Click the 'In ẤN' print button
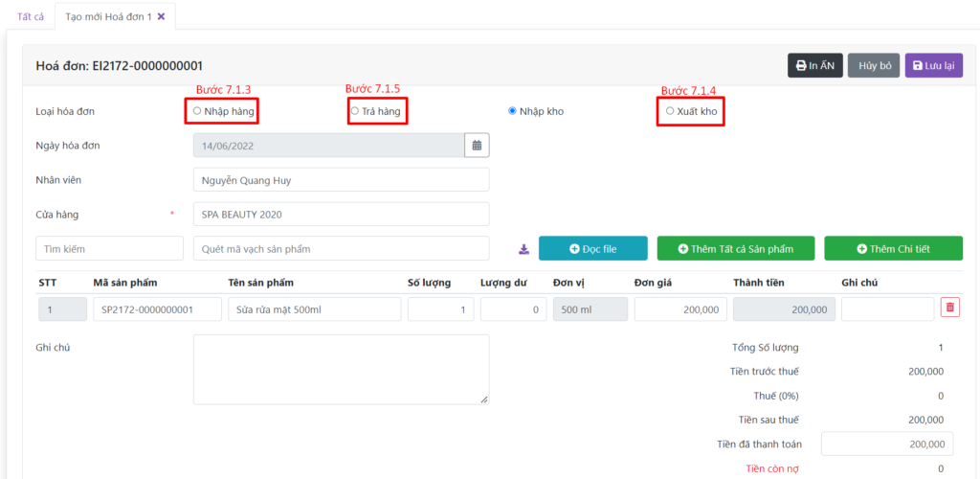 click(x=814, y=65)
